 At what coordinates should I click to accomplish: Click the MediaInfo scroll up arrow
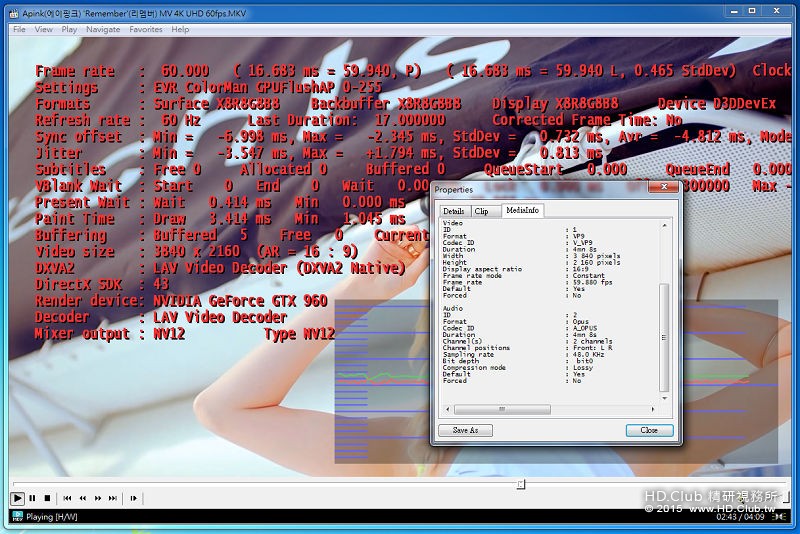click(x=664, y=225)
